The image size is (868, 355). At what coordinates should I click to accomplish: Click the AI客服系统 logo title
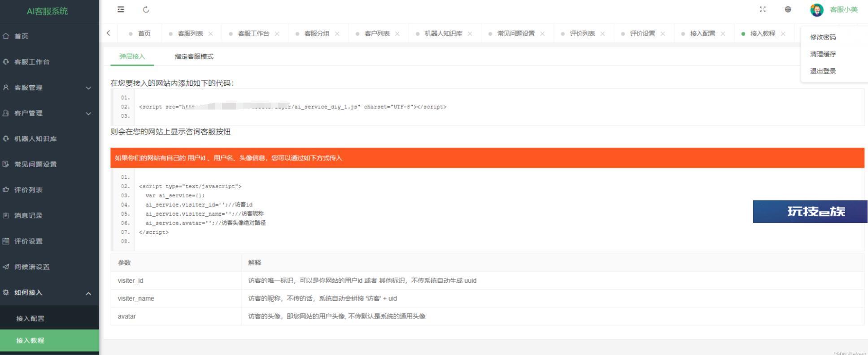pyautogui.click(x=47, y=11)
